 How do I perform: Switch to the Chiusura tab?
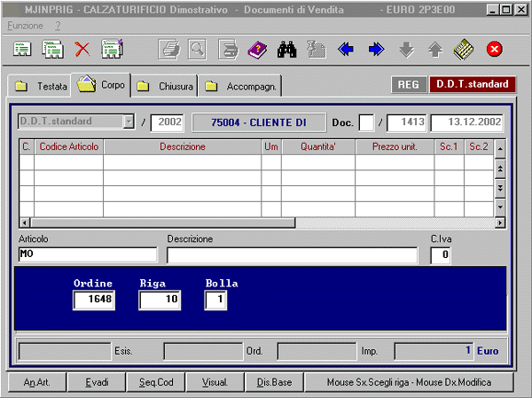tap(164, 86)
